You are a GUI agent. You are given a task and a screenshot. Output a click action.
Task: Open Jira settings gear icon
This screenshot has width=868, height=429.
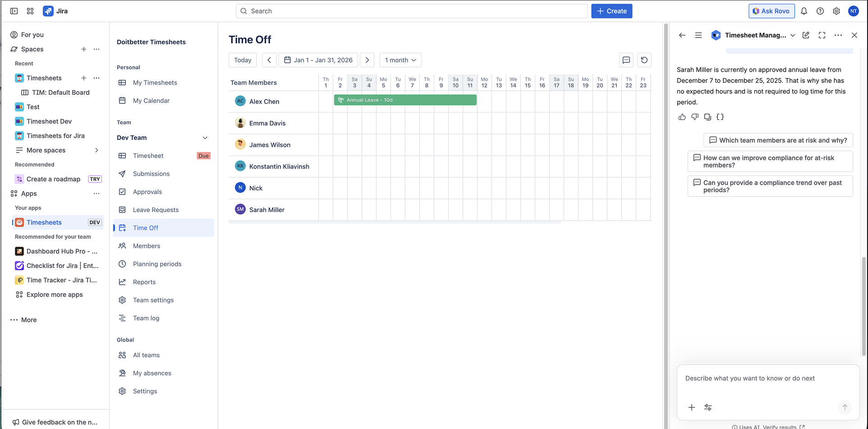click(x=836, y=11)
